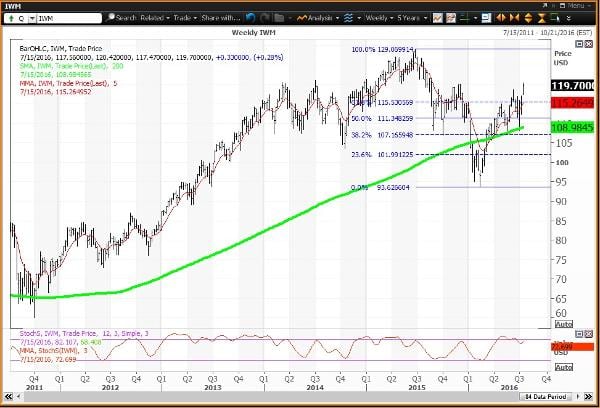The width and height of the screenshot is (600, 408).
Task: Click the red 115.2649 MMA value label
Action: 572,103
